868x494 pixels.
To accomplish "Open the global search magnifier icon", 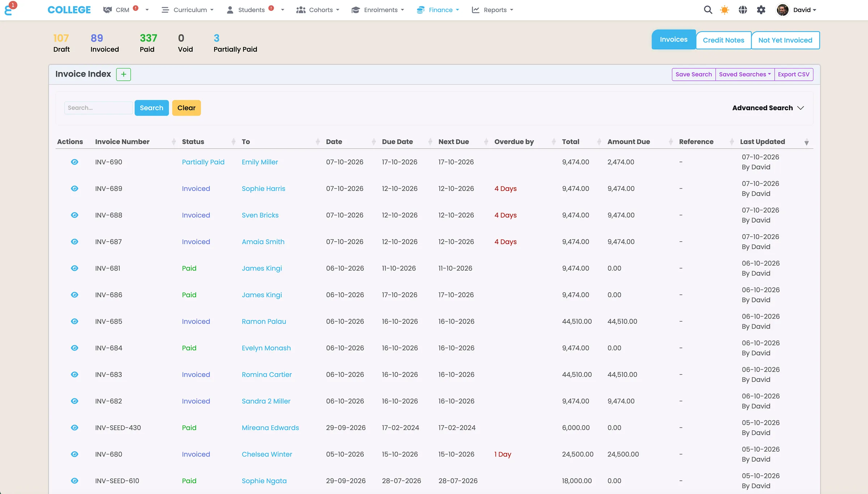I will (x=708, y=10).
